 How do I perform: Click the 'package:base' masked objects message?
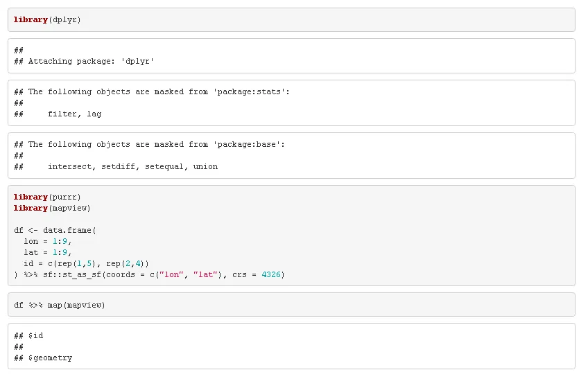[148, 144]
